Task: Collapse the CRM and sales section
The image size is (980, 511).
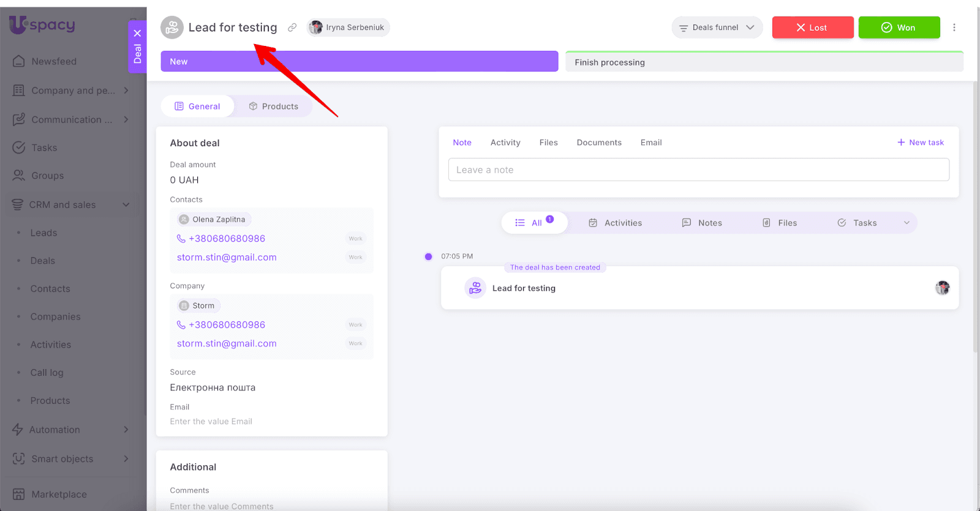Action: [126, 205]
